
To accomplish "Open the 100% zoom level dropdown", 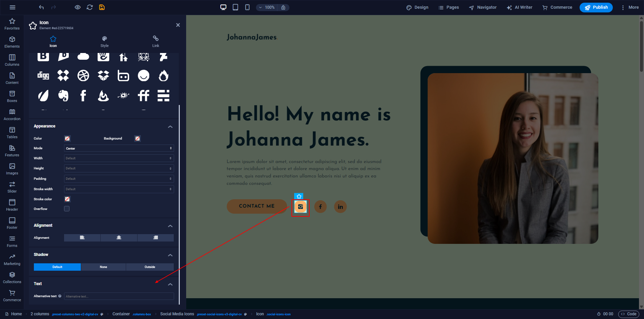I will pos(267,7).
